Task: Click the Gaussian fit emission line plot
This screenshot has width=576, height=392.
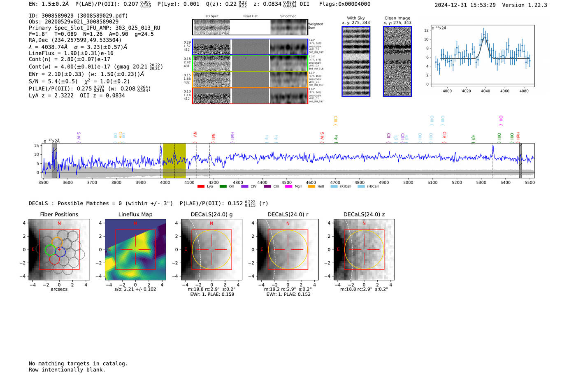Action: [x=482, y=56]
